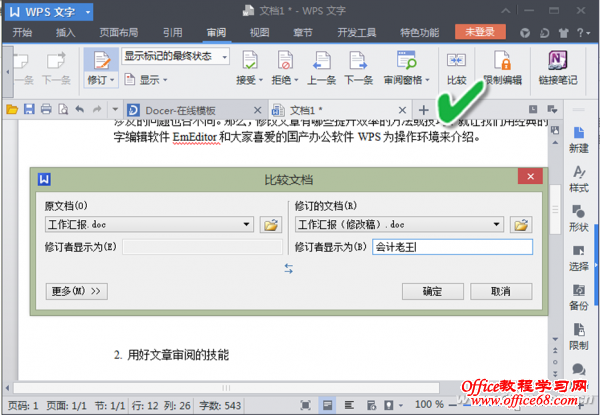Image resolution: width=600 pixels, height=415 pixels.
Task: Click 确定 in compare dialog
Action: tap(432, 291)
